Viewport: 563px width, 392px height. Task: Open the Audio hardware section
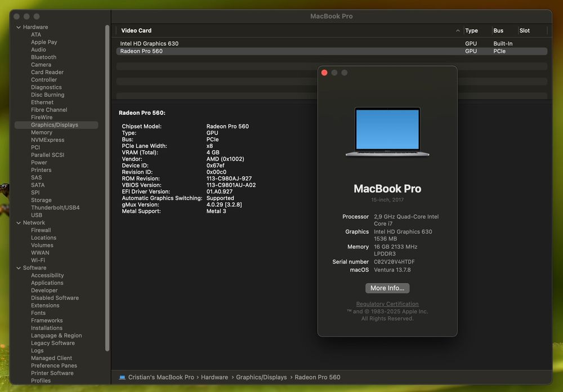tap(38, 50)
